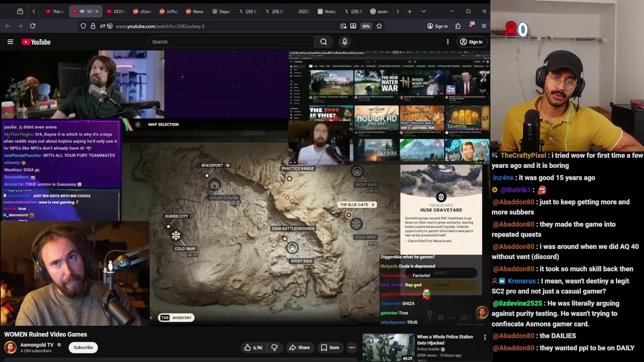
Task: Open the Police Insider channel link
Action: coord(429,349)
